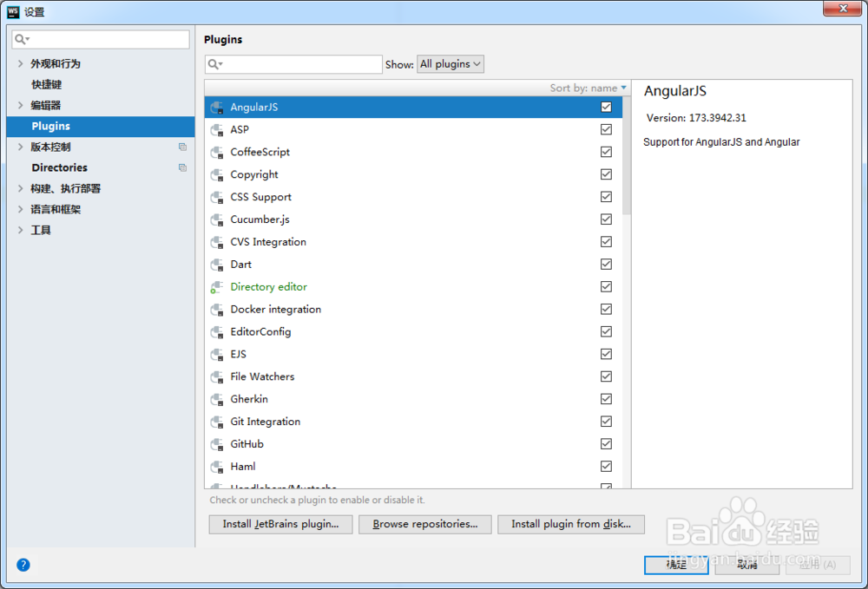Disable the AngularJS plugin checkbox
The height and width of the screenshot is (589, 868).
point(606,108)
